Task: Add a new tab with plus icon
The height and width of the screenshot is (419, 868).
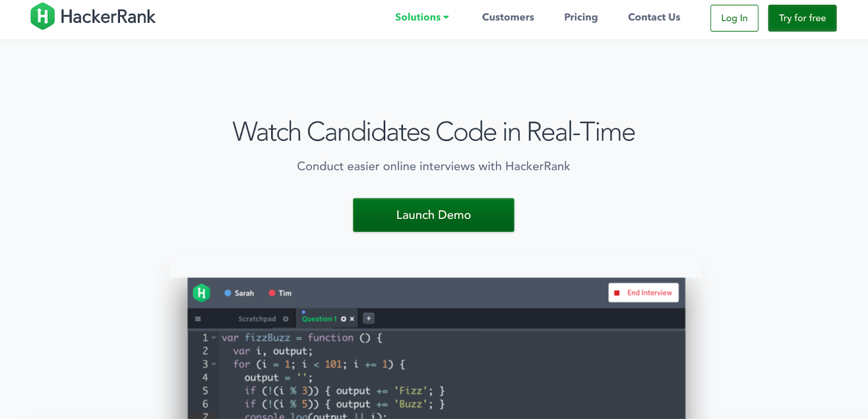Action: 368,318
